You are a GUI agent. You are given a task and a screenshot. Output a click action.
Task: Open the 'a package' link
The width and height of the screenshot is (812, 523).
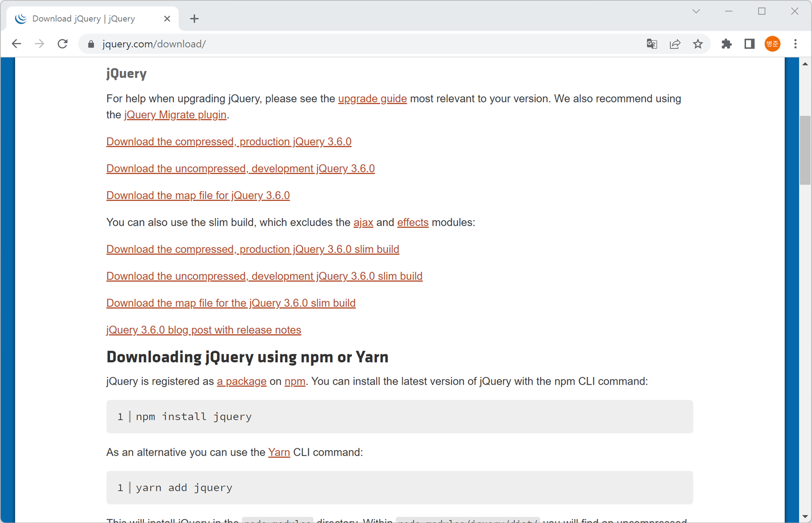pos(241,381)
